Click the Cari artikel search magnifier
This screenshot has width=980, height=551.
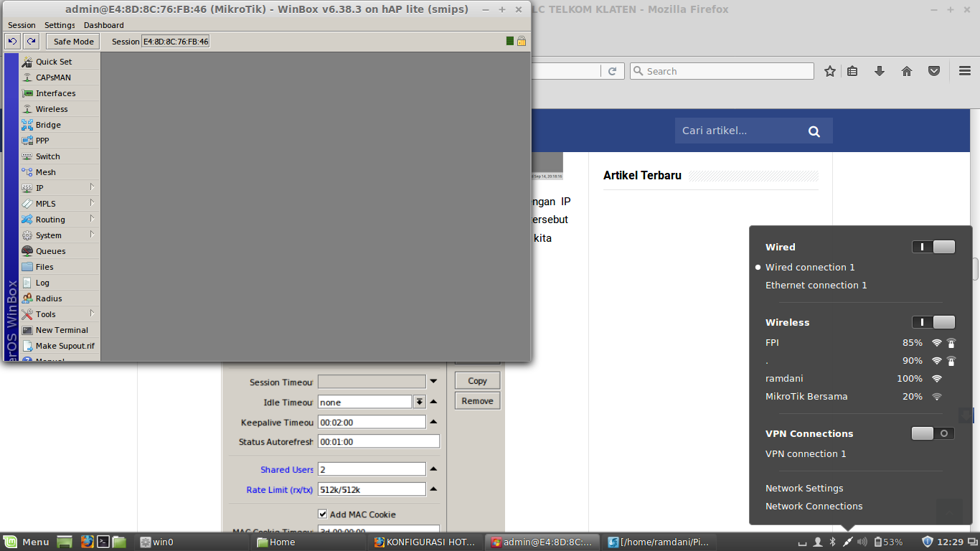tap(814, 131)
